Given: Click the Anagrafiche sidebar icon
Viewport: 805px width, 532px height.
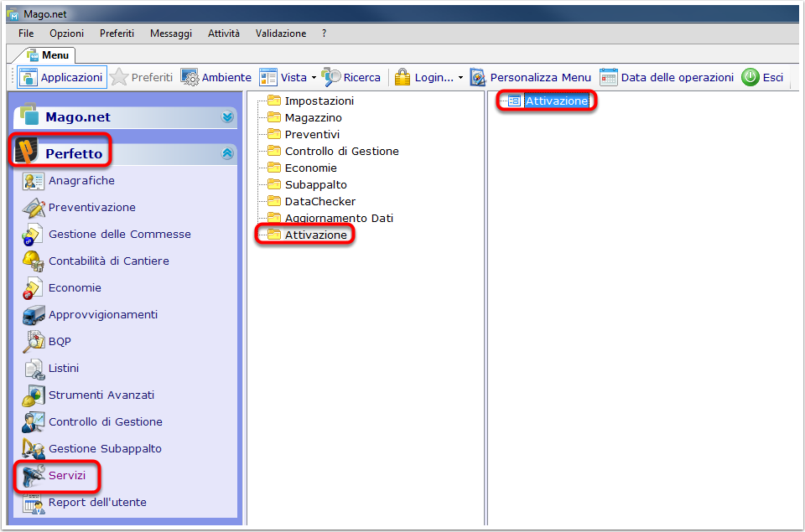Looking at the screenshot, I should coord(34,181).
